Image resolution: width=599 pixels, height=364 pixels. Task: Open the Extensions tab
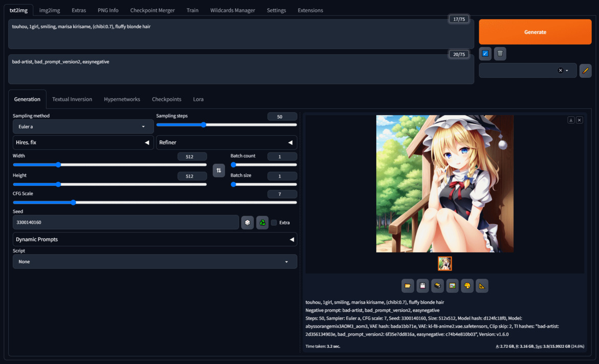(x=310, y=10)
